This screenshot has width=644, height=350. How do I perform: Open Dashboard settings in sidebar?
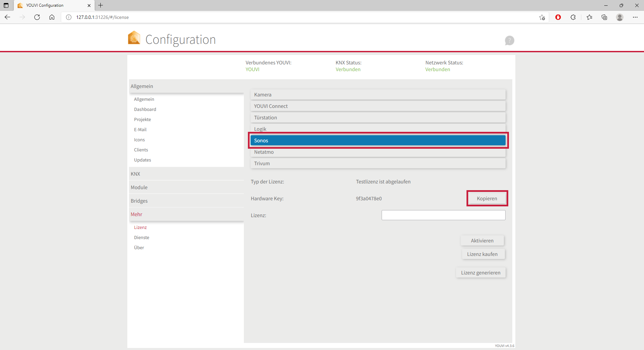point(145,109)
